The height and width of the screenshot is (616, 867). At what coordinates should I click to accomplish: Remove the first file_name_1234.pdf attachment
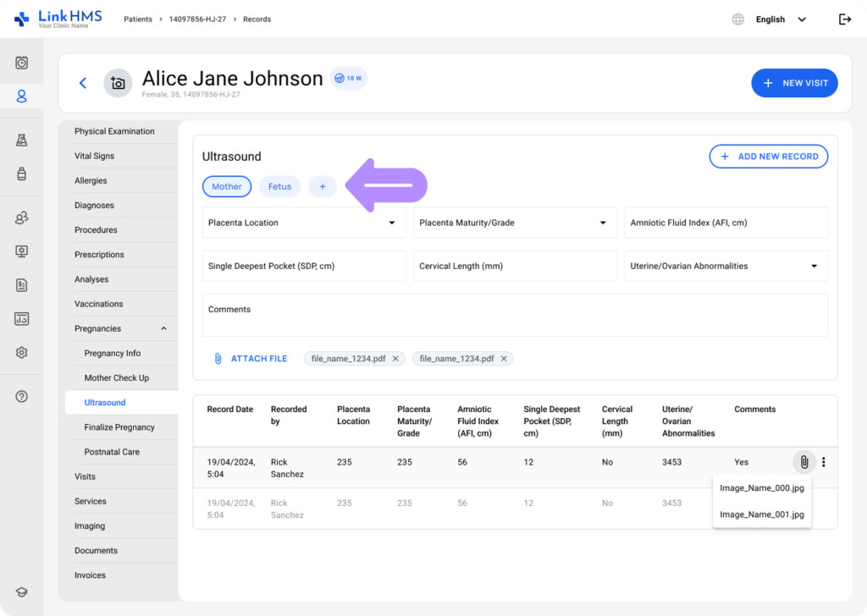tap(395, 359)
